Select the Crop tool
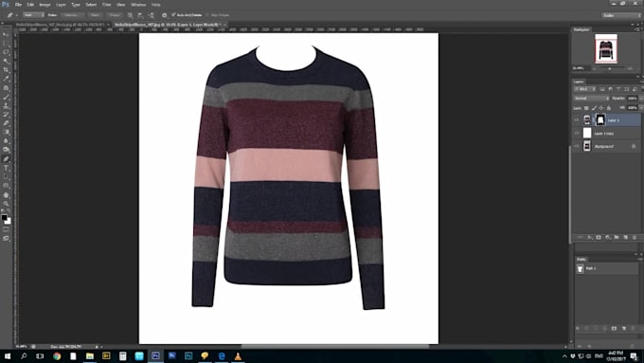The height and width of the screenshot is (363, 644). 6,70
